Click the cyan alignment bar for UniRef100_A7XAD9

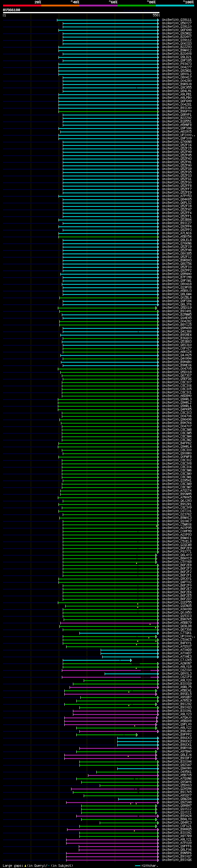click(130, 650)
